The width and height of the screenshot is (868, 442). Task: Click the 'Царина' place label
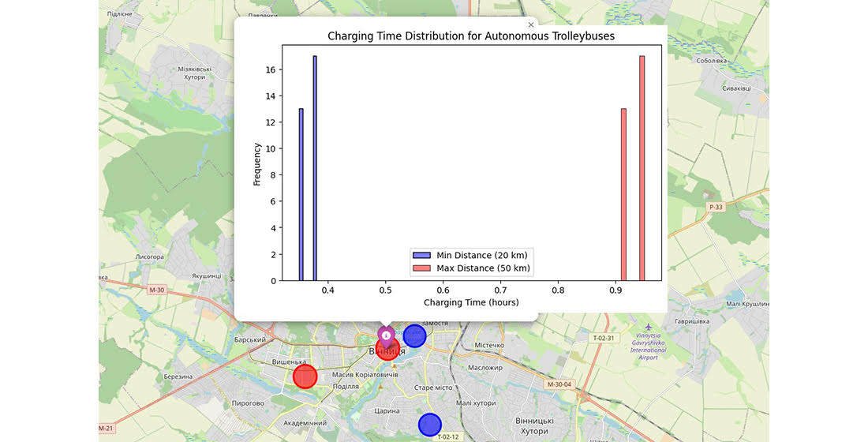pyautogui.click(x=387, y=411)
